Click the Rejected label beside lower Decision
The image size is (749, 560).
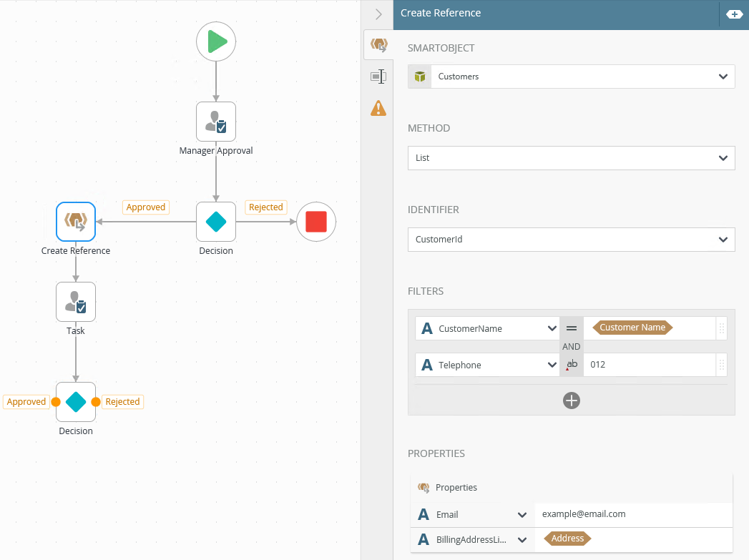pos(123,402)
